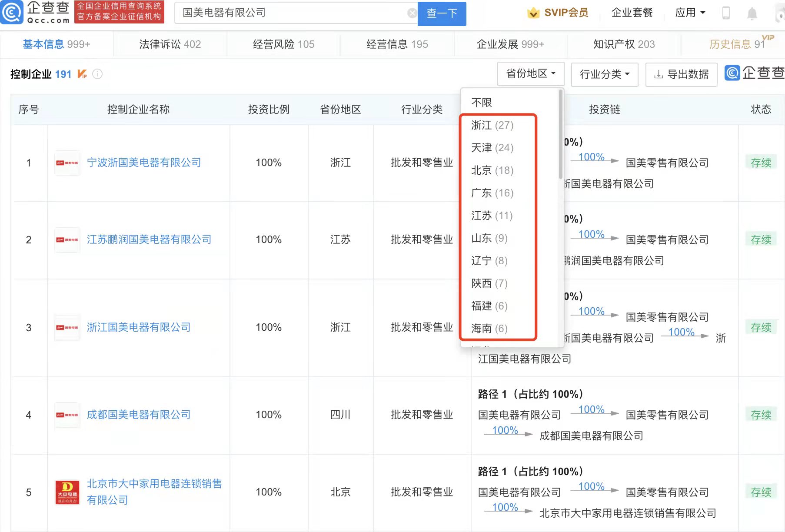Click 四川 in the 成都国美 row
Screen dimensions: 785x532
point(340,415)
